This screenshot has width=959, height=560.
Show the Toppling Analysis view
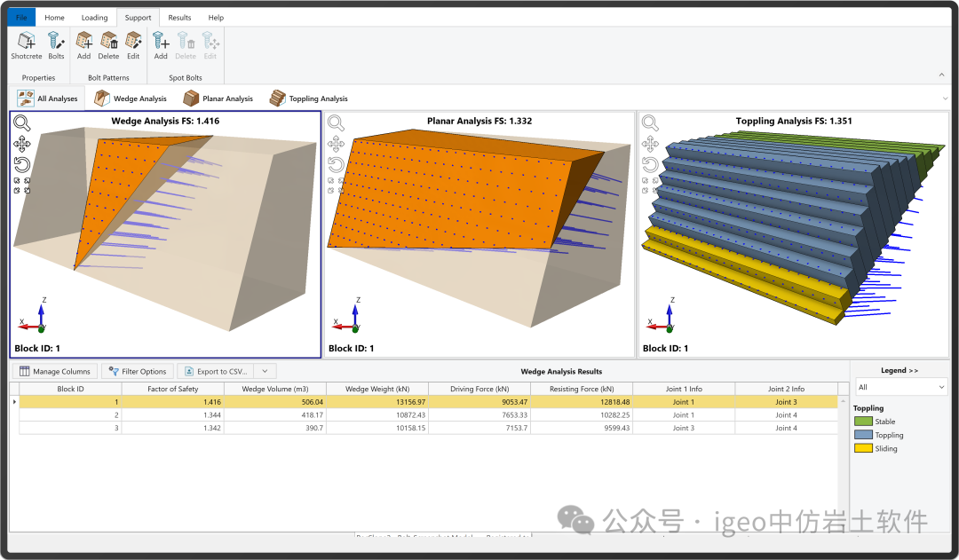pos(309,99)
